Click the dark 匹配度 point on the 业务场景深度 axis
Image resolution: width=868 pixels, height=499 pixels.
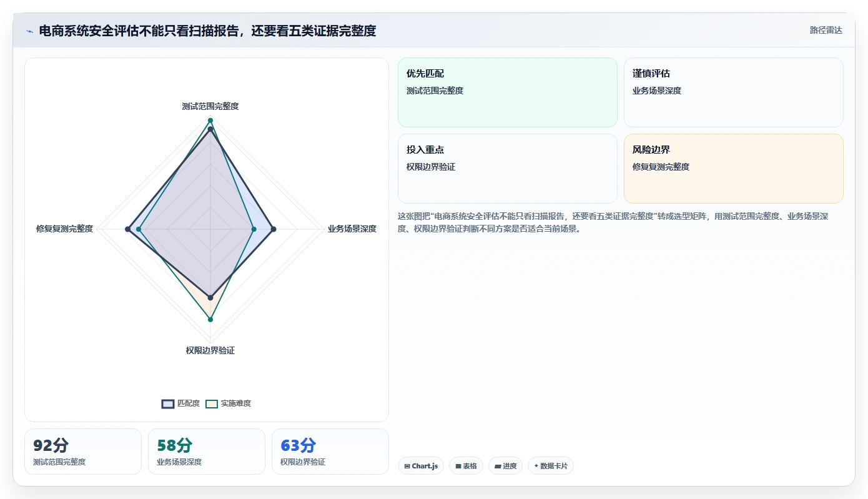(274, 229)
